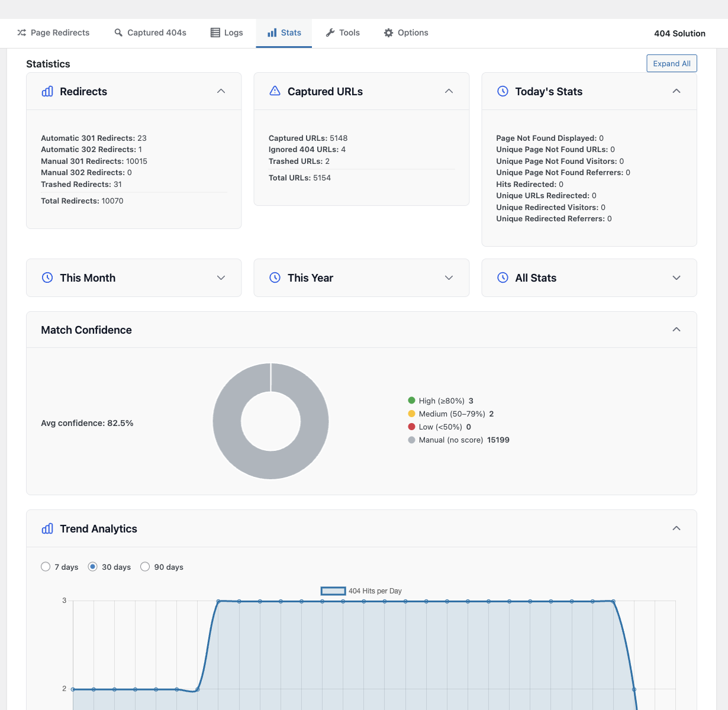Select the 7 days radio button

[46, 567]
